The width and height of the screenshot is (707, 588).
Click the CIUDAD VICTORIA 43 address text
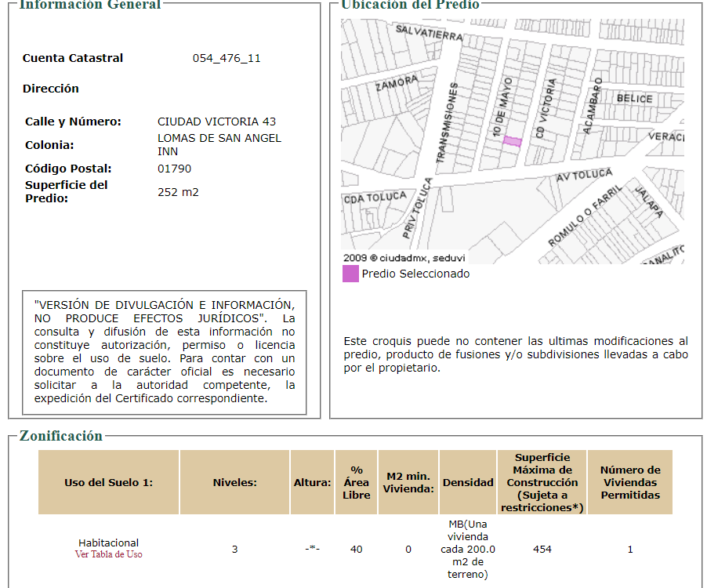point(216,122)
